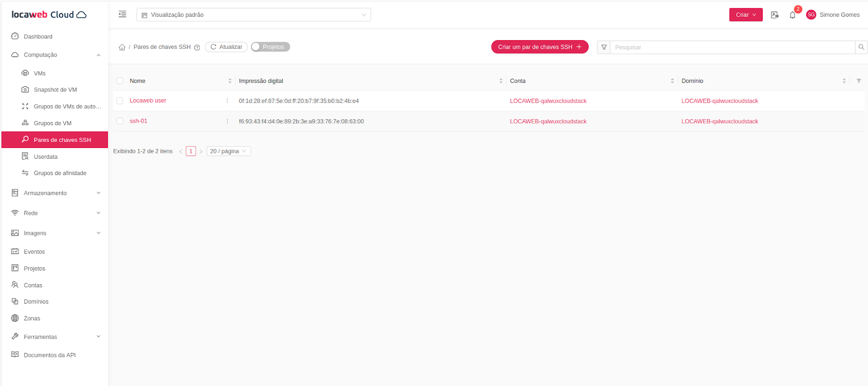This screenshot has width=868, height=386.
Task: Sort by Nome column arrows
Action: click(230, 81)
